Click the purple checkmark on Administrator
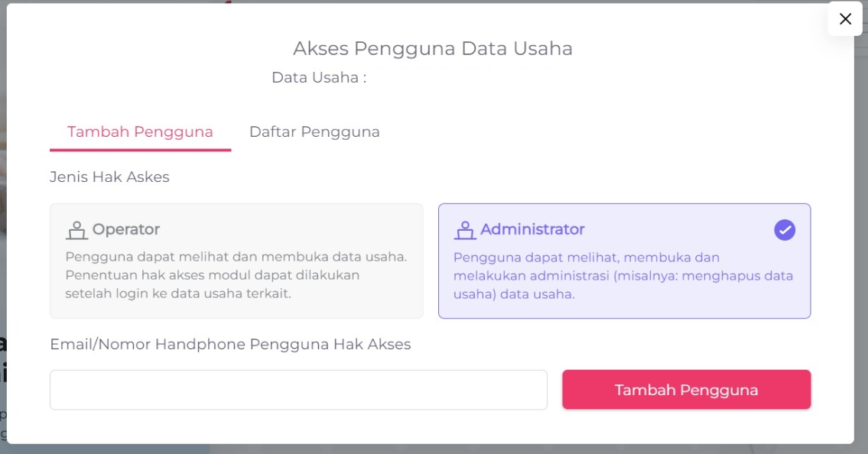Screen dimensions: 868x454 [785, 229]
